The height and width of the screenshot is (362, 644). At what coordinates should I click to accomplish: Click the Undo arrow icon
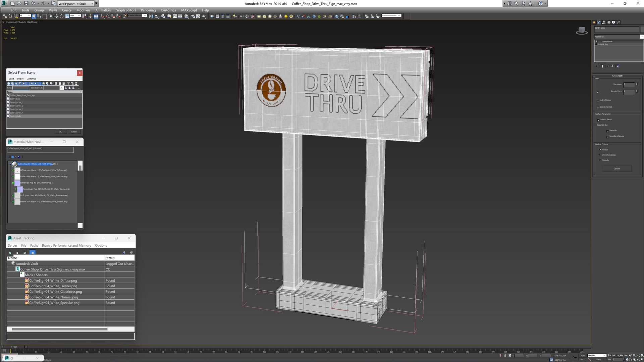pyautogui.click(x=33, y=3)
